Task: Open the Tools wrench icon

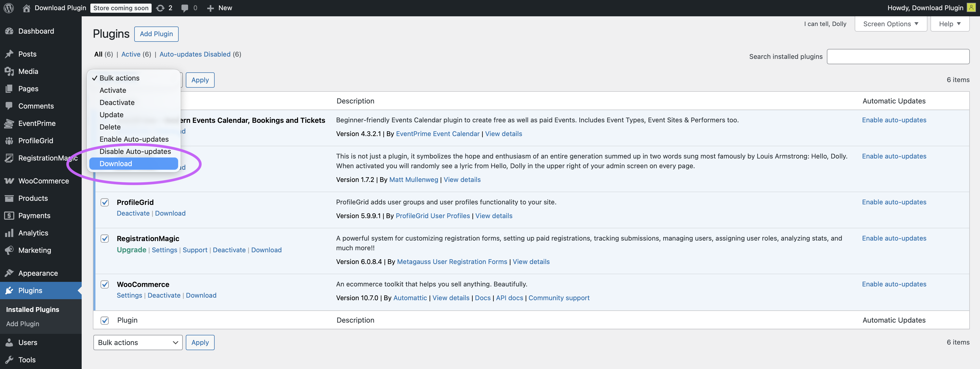Action: 9,360
